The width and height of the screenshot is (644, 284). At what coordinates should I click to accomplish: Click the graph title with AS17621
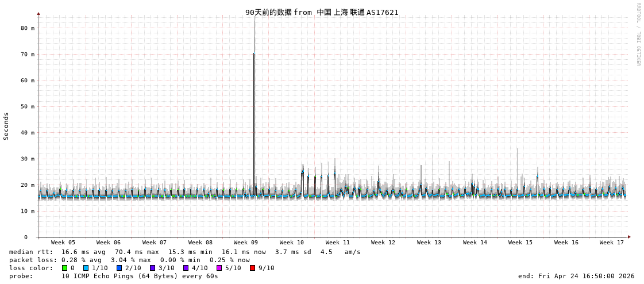coord(322,12)
